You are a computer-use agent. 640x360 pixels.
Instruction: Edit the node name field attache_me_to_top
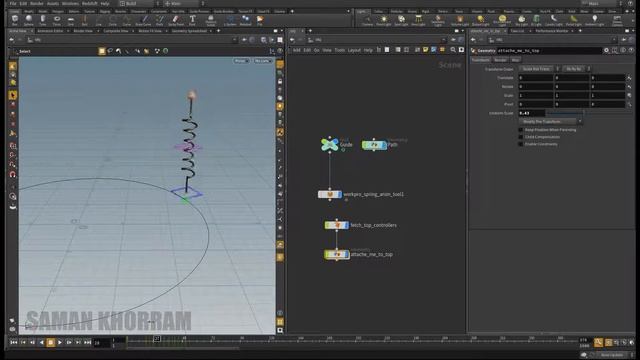tap(549, 50)
